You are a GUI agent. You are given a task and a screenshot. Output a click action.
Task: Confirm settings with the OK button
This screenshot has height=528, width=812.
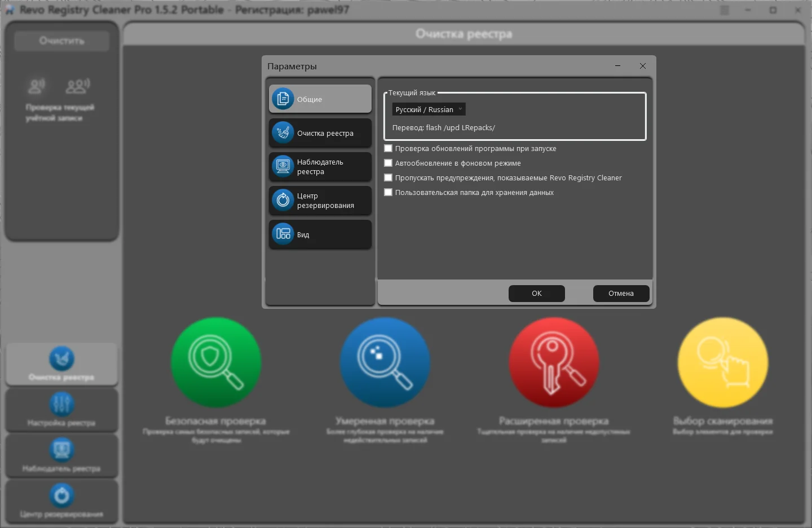coord(536,294)
